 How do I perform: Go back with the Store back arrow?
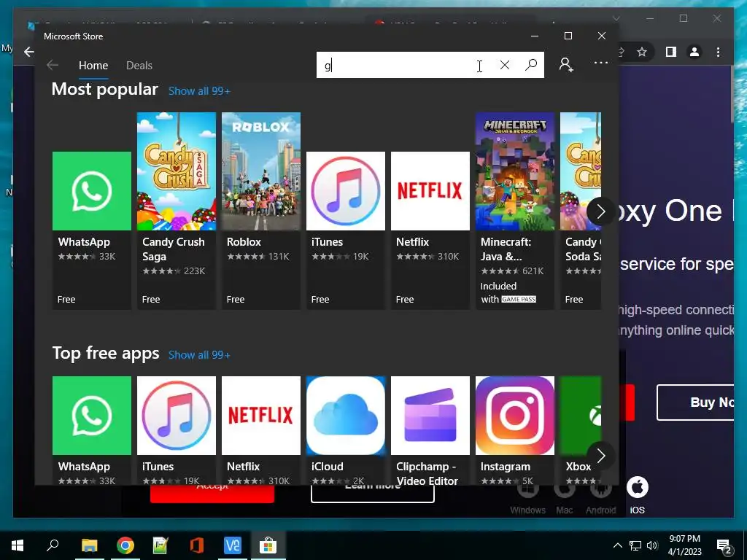pos(53,65)
